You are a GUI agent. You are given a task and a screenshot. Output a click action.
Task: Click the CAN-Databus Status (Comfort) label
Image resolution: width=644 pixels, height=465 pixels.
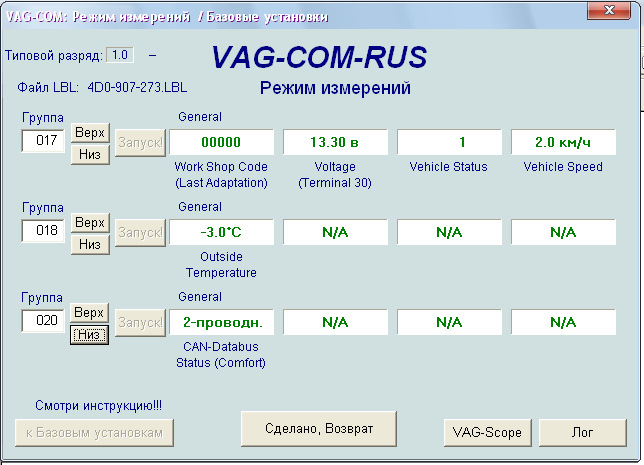[221, 355]
